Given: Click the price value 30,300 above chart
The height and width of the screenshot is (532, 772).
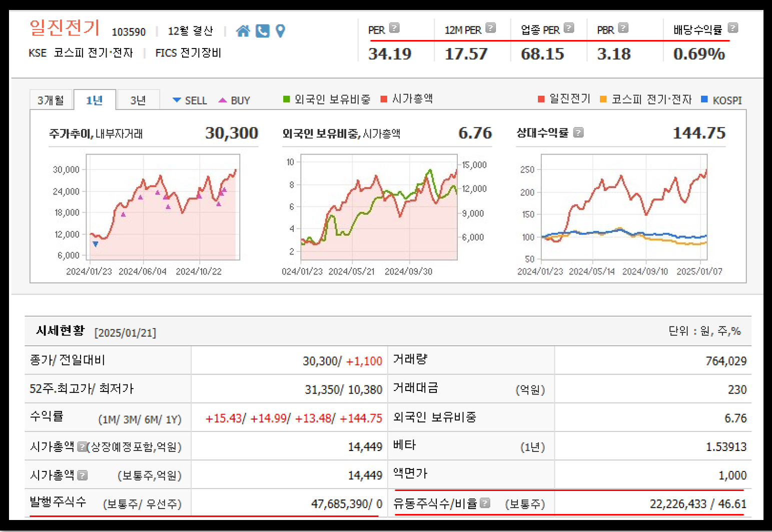Looking at the screenshot, I should 232,133.
